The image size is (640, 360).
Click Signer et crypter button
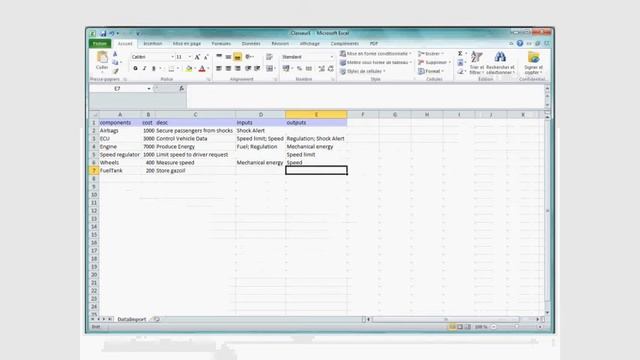pos(533,63)
